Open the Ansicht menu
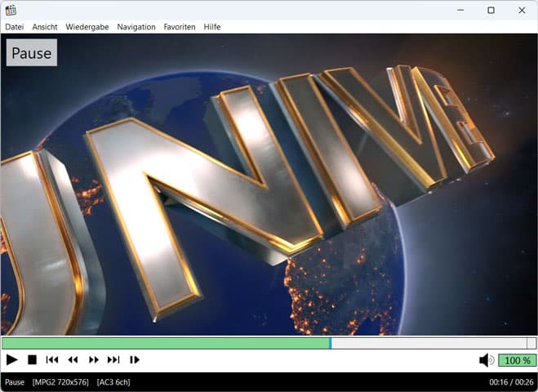Image resolution: width=538 pixels, height=392 pixels. point(45,27)
